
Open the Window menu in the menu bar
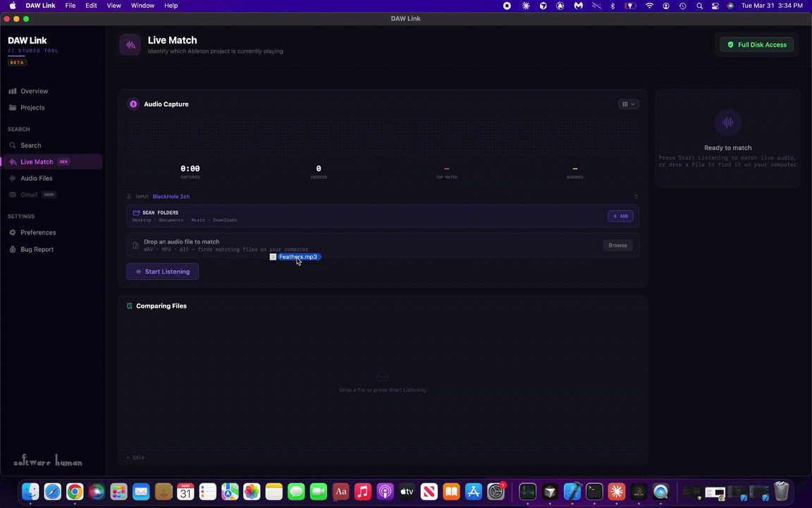pyautogui.click(x=142, y=5)
